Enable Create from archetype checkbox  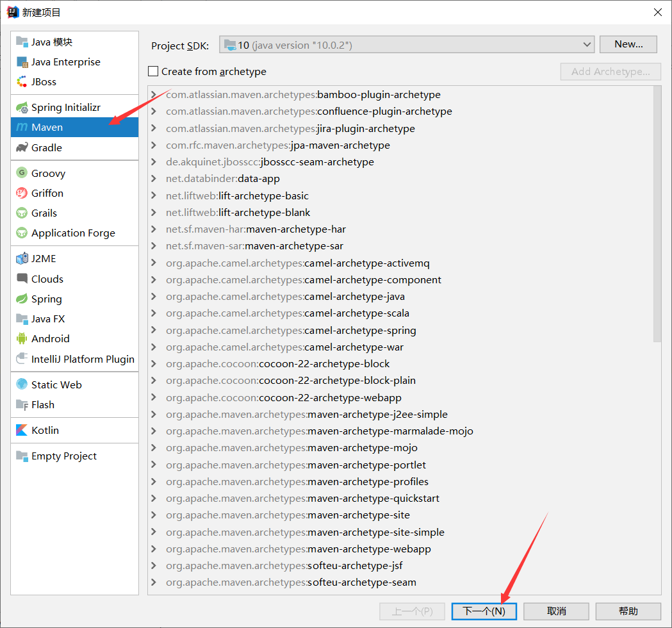click(153, 71)
